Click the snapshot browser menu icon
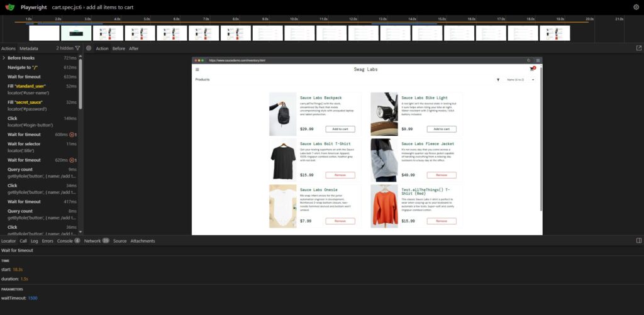 [538, 60]
